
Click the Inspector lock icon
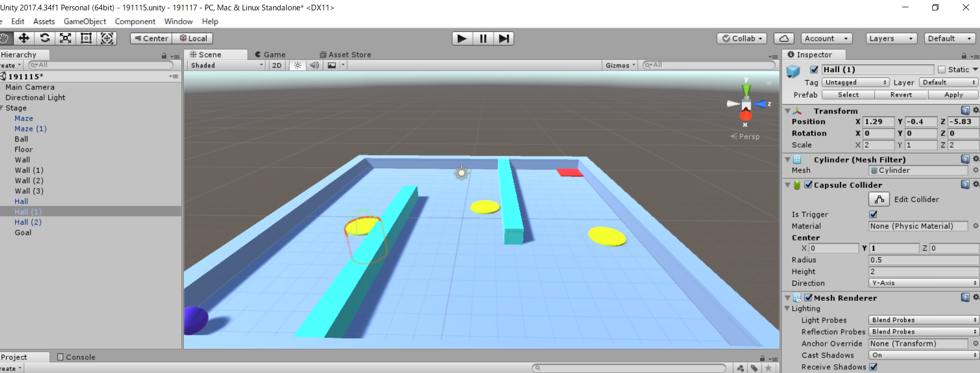964,56
